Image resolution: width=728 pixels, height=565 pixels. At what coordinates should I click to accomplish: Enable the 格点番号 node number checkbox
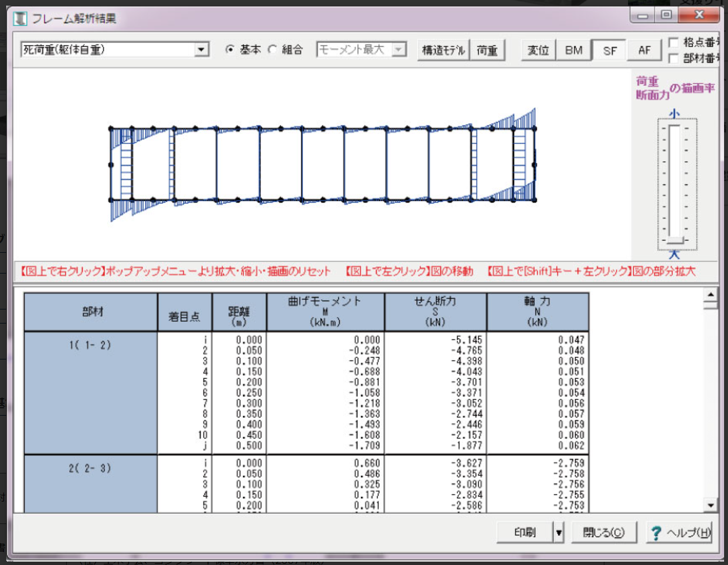pyautogui.click(x=674, y=42)
